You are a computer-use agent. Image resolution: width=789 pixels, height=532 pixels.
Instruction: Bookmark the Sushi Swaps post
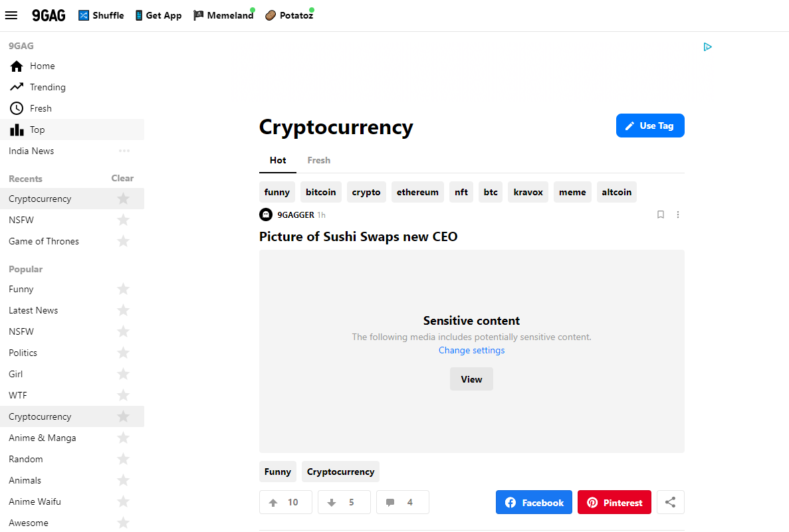coord(661,215)
